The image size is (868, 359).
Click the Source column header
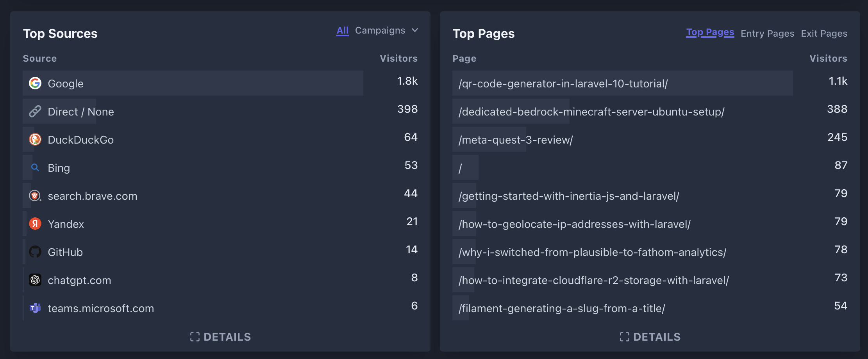pyautogui.click(x=40, y=58)
